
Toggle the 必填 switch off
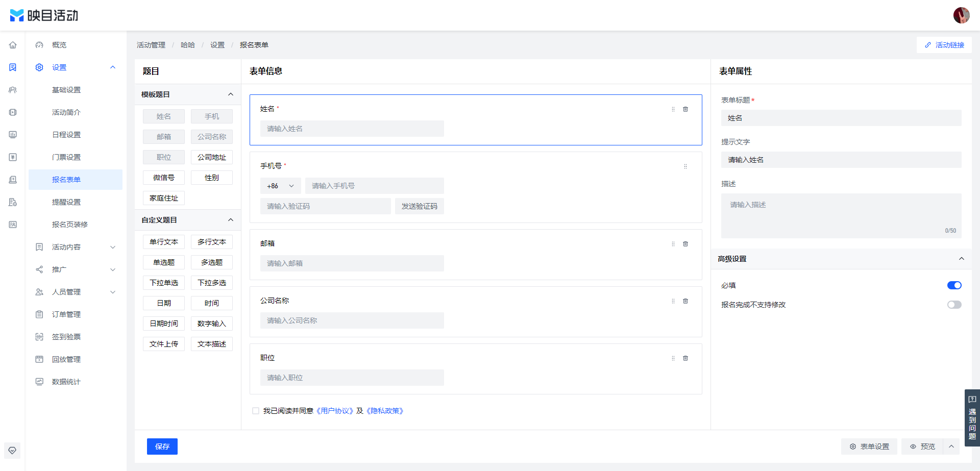[954, 285]
